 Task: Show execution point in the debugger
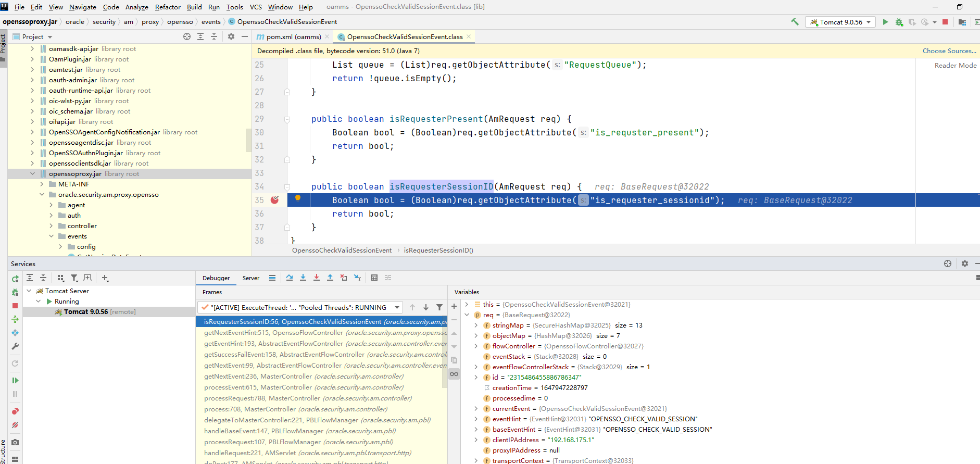tap(272, 278)
